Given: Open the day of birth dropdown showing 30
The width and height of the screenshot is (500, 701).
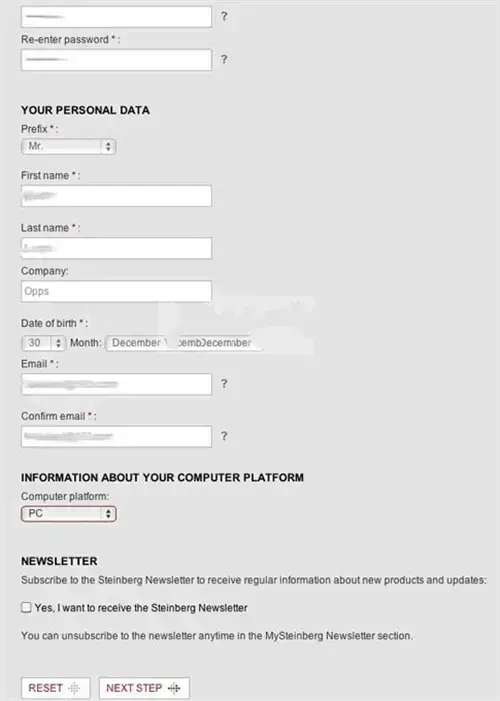Looking at the screenshot, I should click(43, 343).
